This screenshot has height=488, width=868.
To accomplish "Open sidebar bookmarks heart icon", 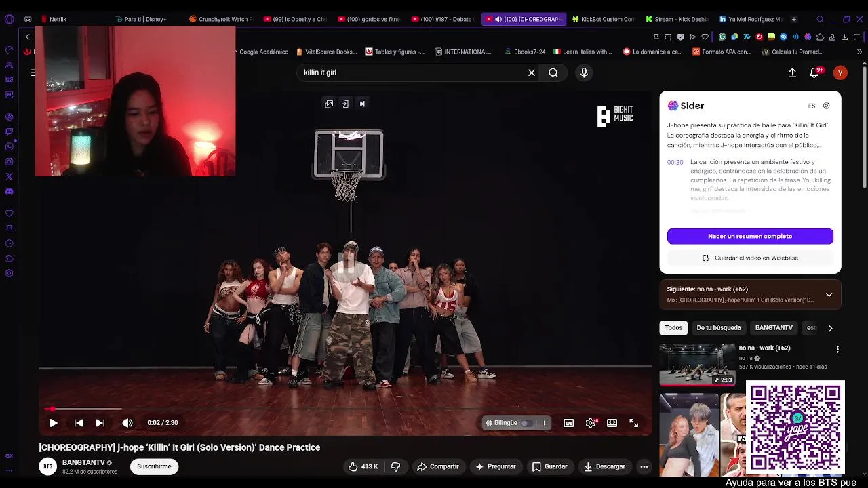I will (9, 213).
